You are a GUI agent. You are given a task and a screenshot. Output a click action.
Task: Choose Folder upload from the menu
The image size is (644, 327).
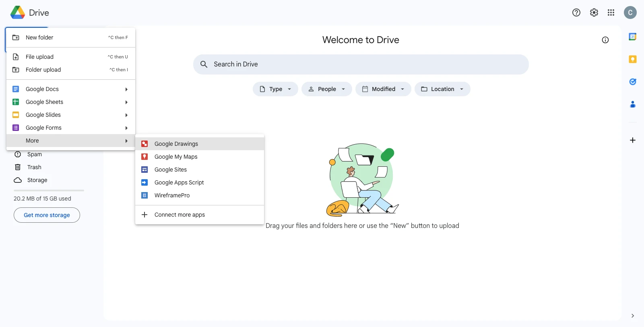(71, 70)
